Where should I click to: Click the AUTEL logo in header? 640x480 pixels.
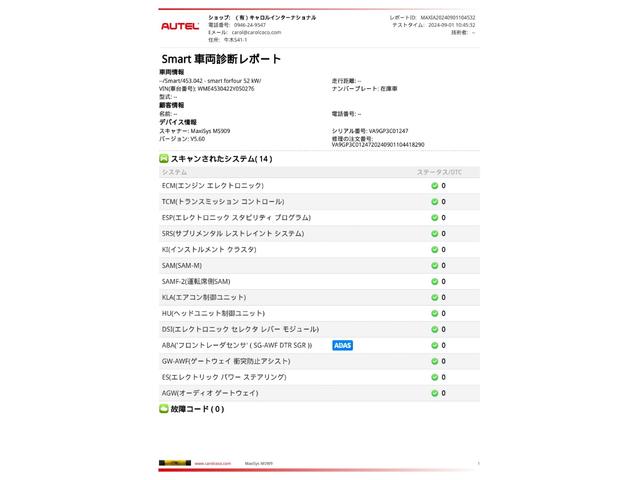click(x=180, y=27)
